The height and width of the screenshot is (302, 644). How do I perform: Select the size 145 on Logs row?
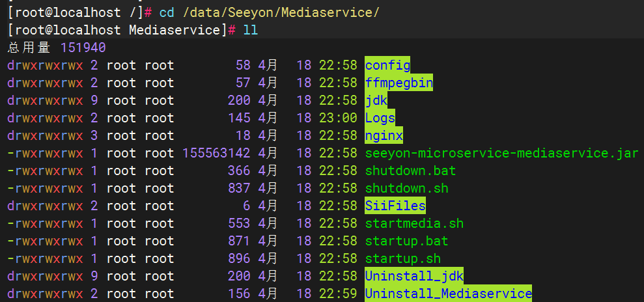click(239, 118)
